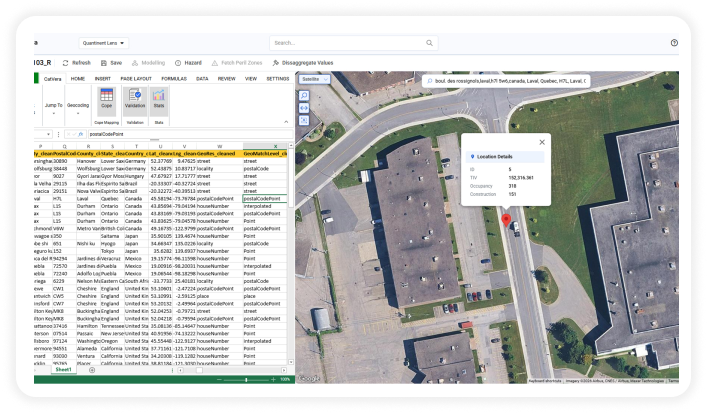This screenshot has width=707, height=413.
Task: Click the red location pin on the map
Action: coord(506,220)
